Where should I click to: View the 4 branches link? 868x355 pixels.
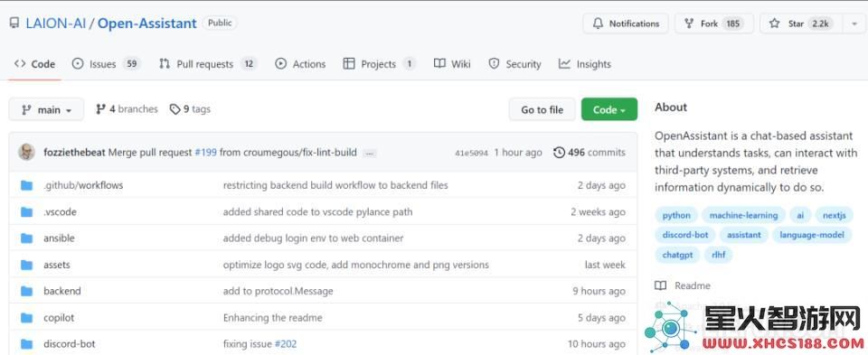pos(127,109)
